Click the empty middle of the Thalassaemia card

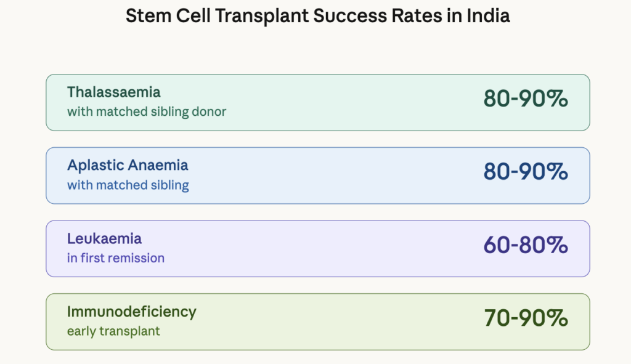(351, 102)
